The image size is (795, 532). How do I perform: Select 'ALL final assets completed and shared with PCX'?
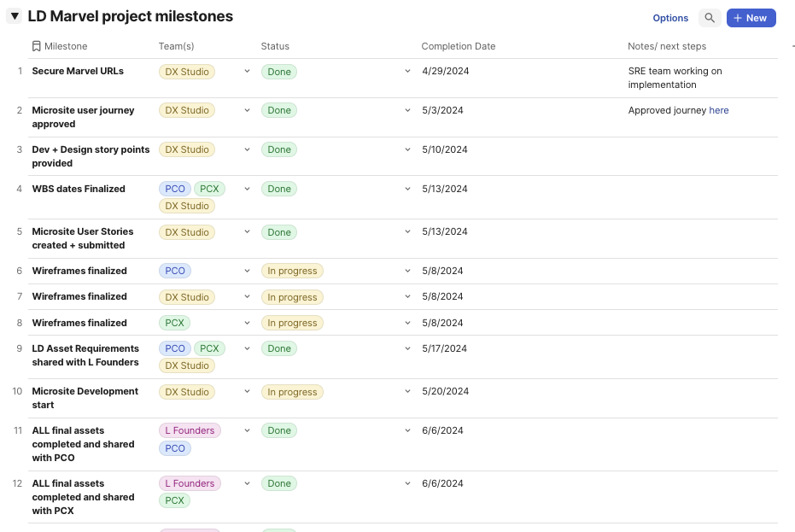(x=83, y=497)
